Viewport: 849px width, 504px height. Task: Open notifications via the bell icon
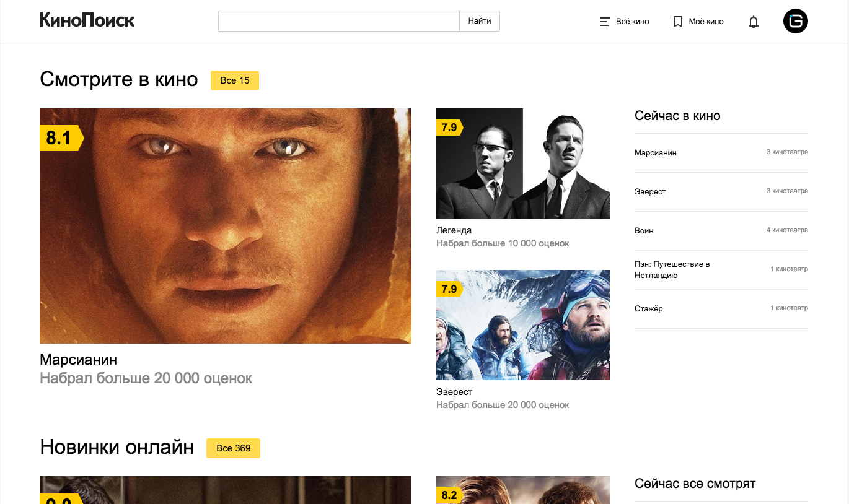coord(754,22)
